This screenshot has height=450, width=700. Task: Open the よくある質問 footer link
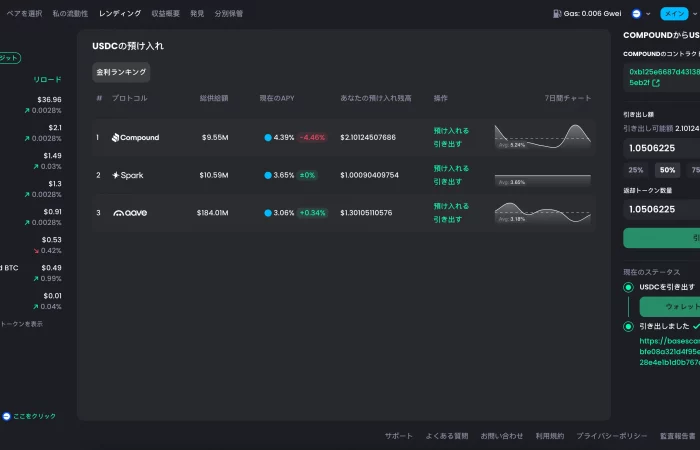point(447,436)
